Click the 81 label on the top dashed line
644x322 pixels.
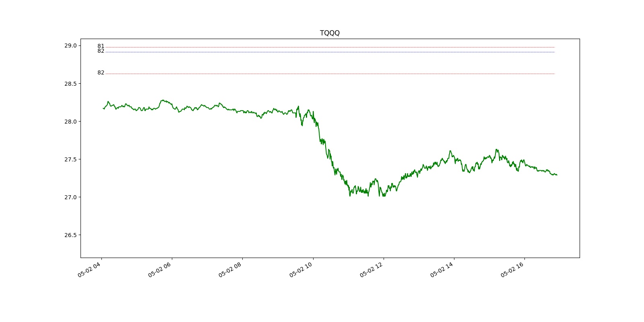pyautogui.click(x=101, y=46)
